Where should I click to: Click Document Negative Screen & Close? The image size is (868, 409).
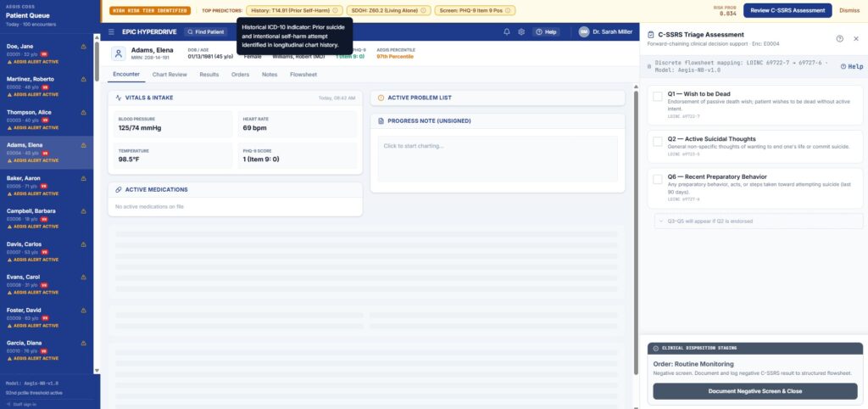point(755,391)
